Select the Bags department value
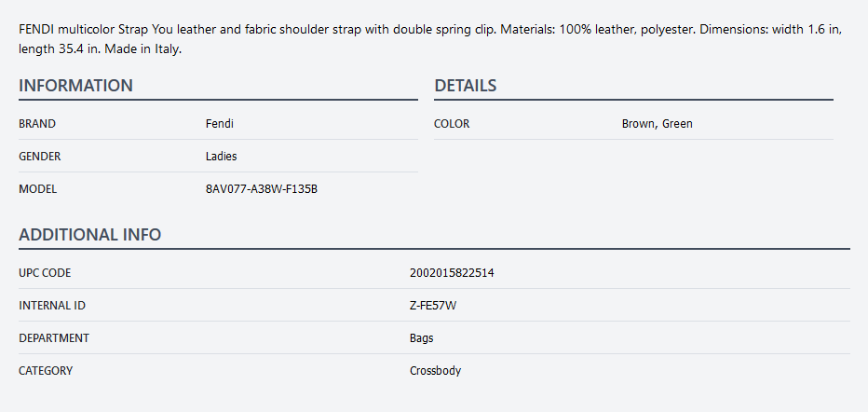This screenshot has height=412, width=868. [x=421, y=338]
